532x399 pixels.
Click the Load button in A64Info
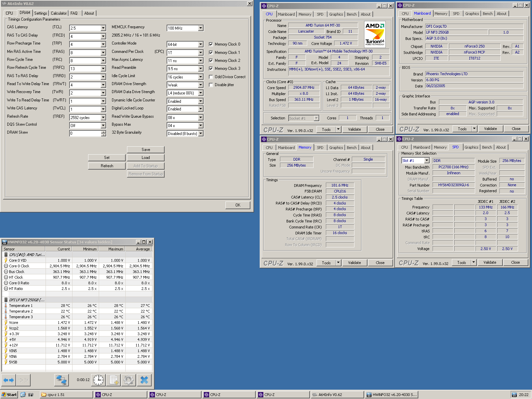point(146,158)
